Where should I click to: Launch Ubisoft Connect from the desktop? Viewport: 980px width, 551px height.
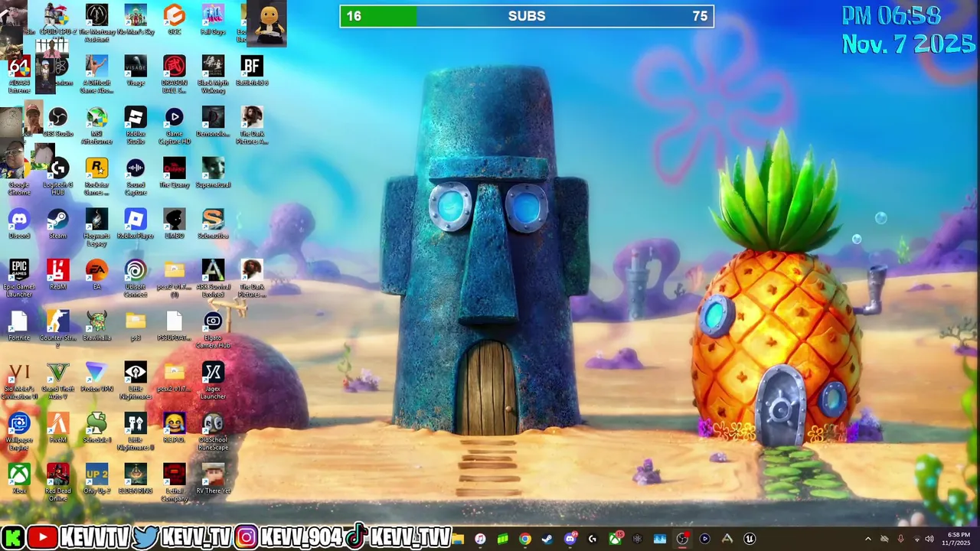(x=136, y=278)
